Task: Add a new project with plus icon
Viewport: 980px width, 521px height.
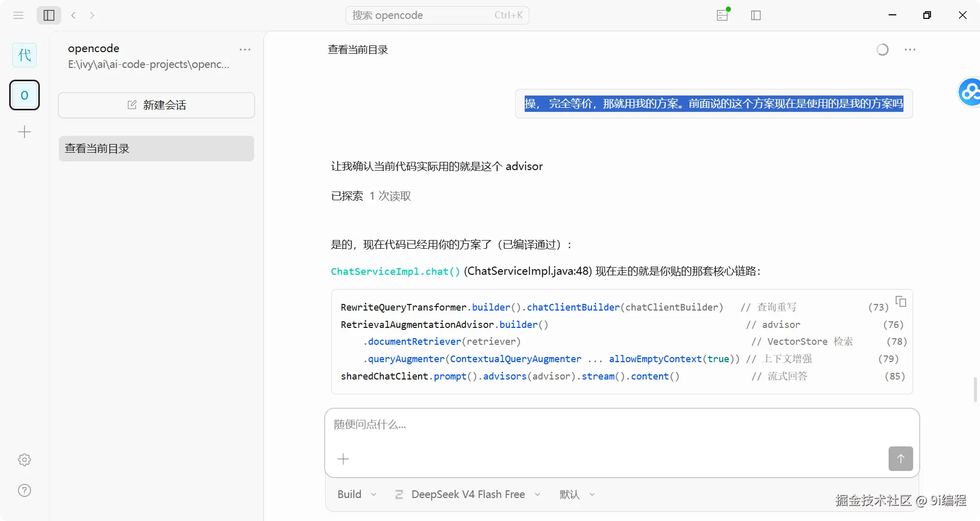Action: pos(24,132)
